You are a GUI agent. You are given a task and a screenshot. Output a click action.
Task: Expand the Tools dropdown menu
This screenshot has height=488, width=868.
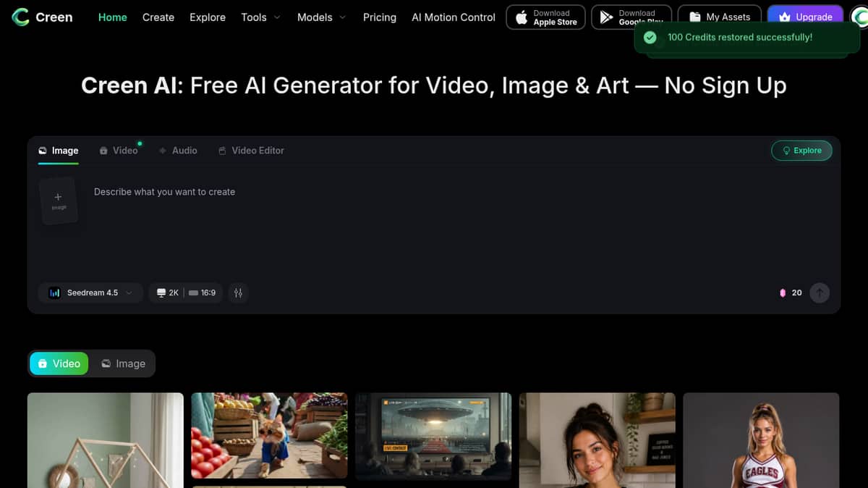pyautogui.click(x=260, y=17)
